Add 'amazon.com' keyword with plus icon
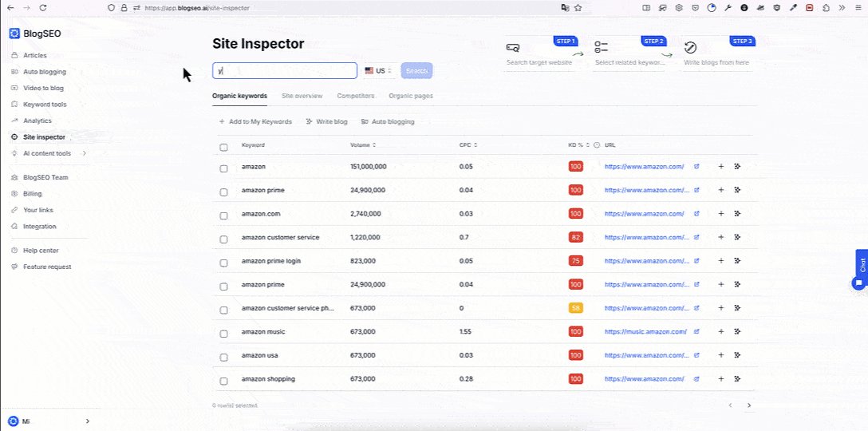The width and height of the screenshot is (868, 431). 720,213
